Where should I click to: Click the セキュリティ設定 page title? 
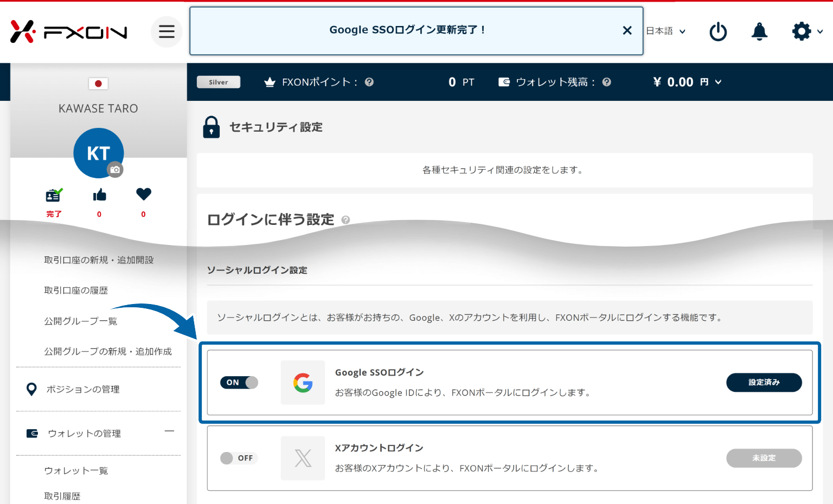276,127
